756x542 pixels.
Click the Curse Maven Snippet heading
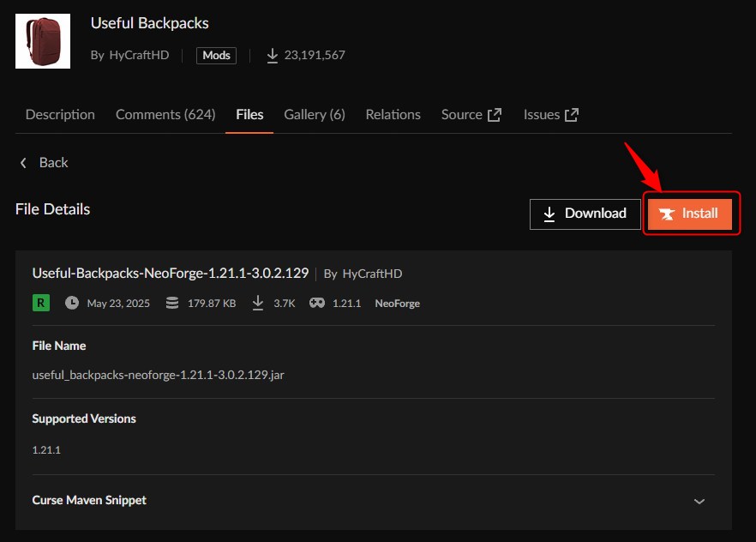pyautogui.click(x=89, y=500)
